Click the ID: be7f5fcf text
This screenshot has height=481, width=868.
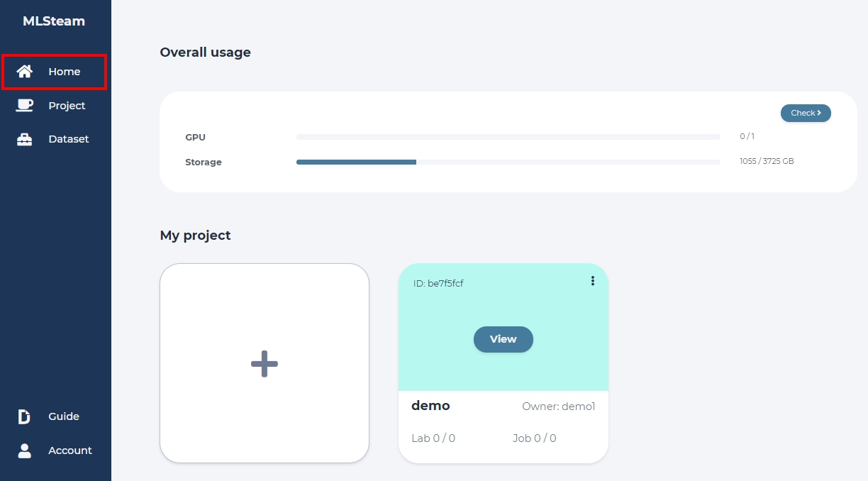438,284
